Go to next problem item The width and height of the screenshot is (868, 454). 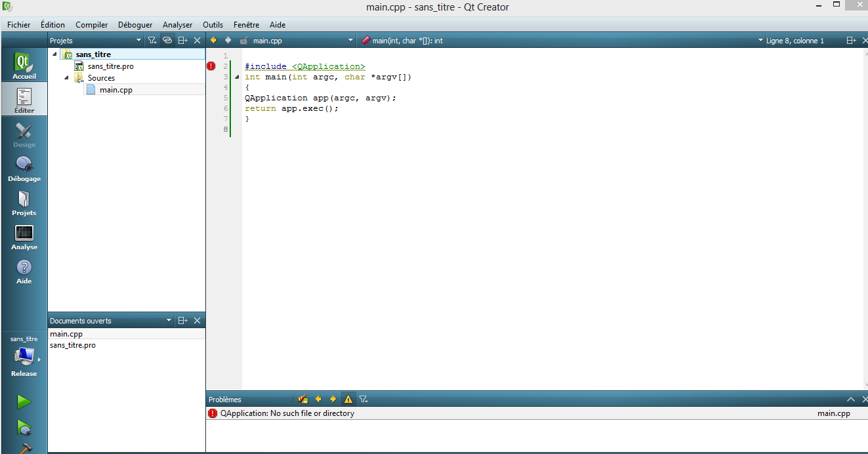(333, 399)
